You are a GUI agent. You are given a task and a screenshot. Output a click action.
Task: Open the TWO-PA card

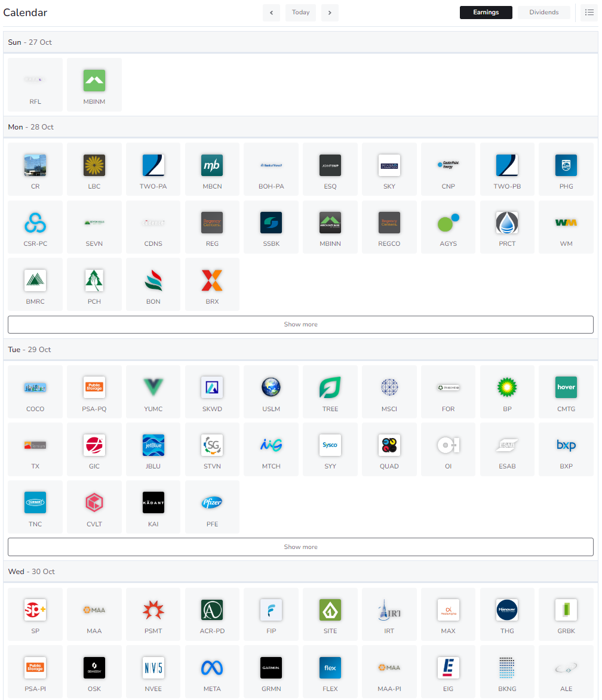click(153, 169)
